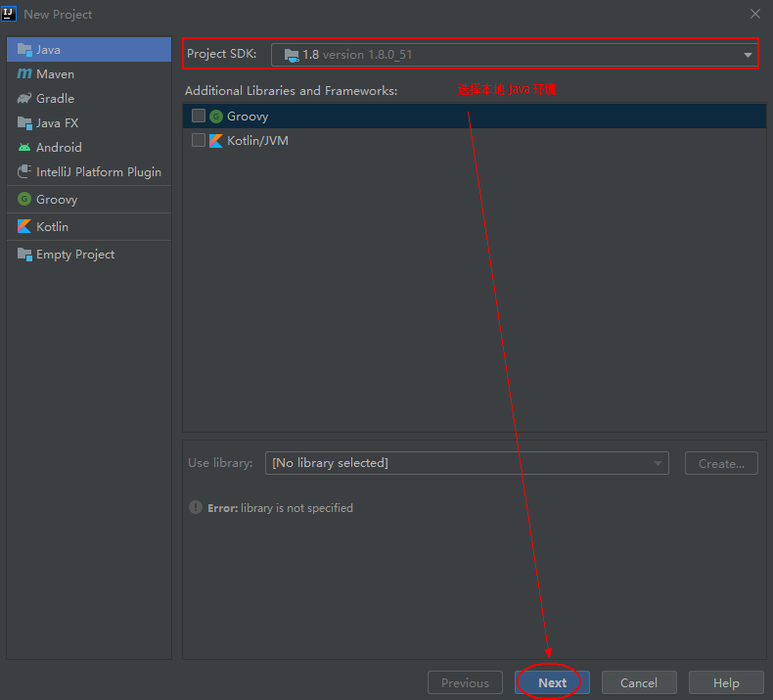Click the '1.8 version 1.8.0_51' SDK text

pos(357,55)
